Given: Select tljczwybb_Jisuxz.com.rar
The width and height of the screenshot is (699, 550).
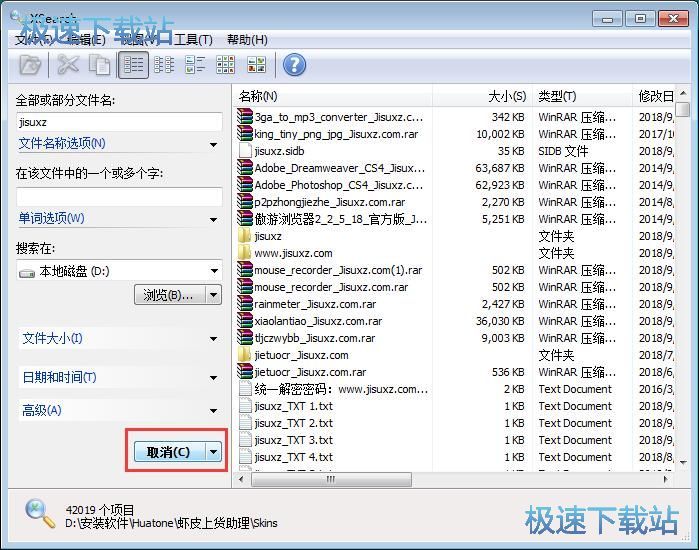Looking at the screenshot, I should (x=315, y=338).
